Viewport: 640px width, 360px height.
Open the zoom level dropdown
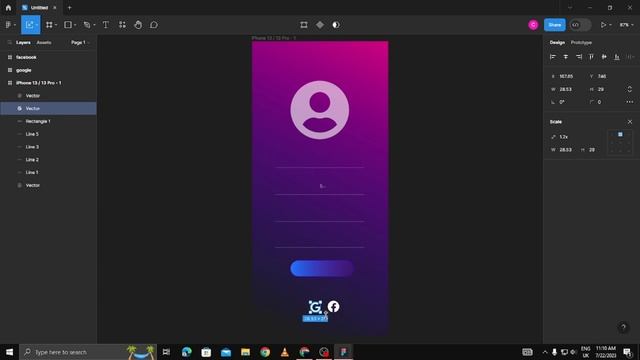click(x=627, y=25)
